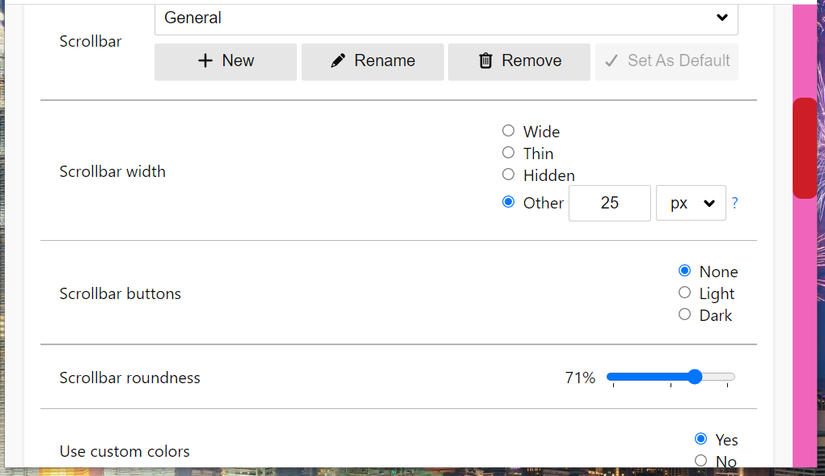Adjust the Scrollbar roundness slider

694,377
